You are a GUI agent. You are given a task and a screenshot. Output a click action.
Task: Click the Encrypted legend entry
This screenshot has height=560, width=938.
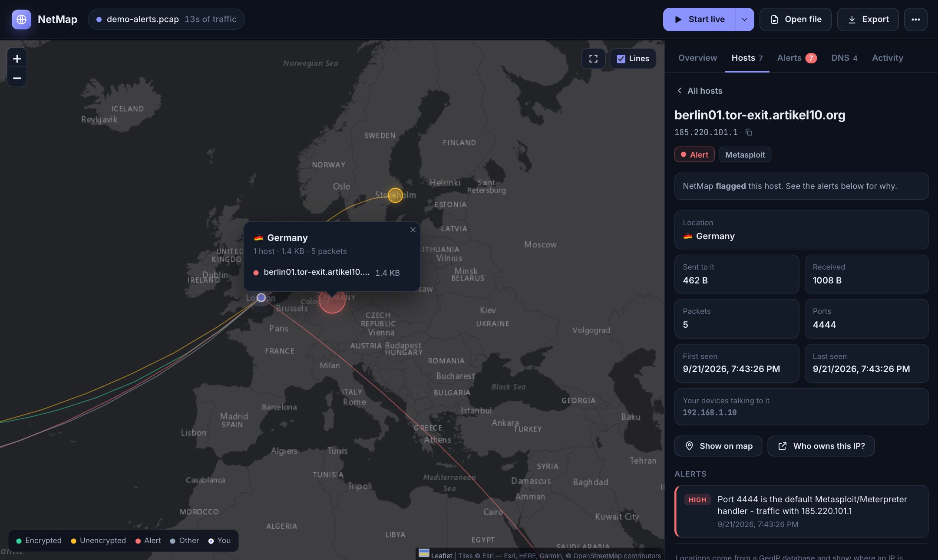pos(39,540)
